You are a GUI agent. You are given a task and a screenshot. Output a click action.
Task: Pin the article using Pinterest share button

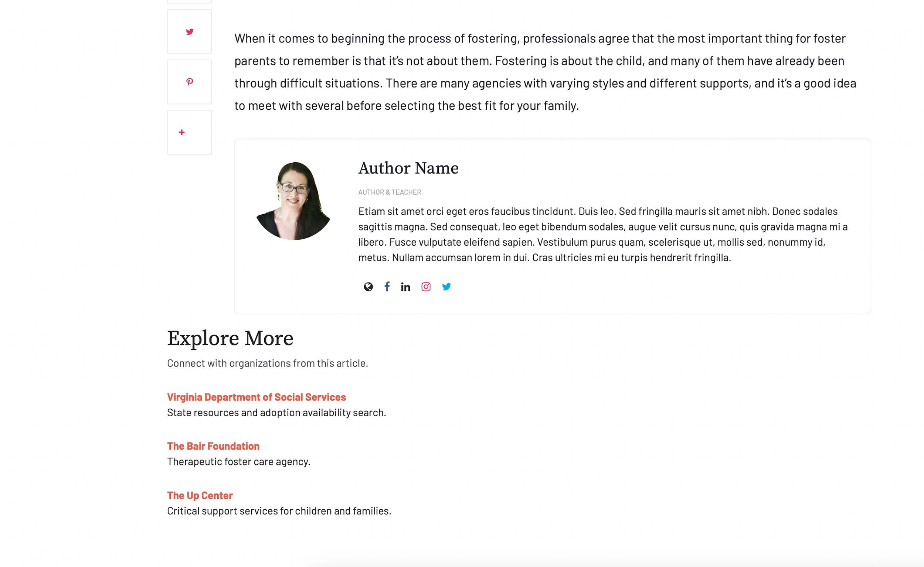pos(190,82)
